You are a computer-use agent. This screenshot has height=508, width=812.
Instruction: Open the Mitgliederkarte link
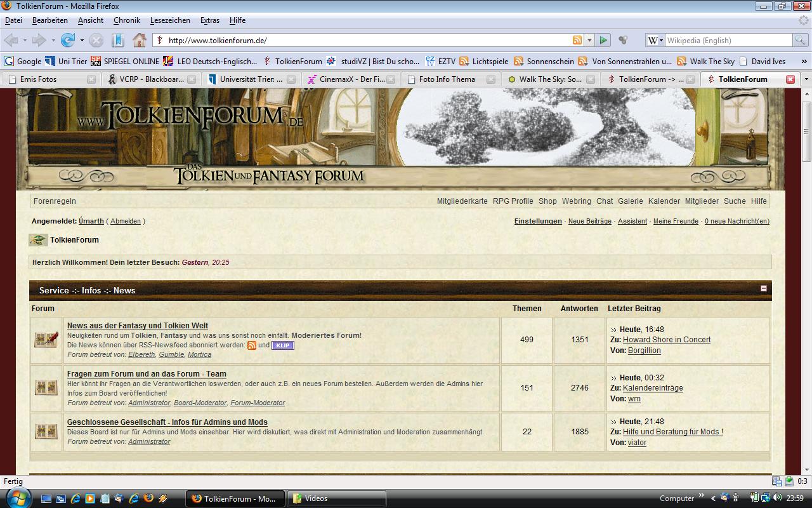pyautogui.click(x=462, y=201)
